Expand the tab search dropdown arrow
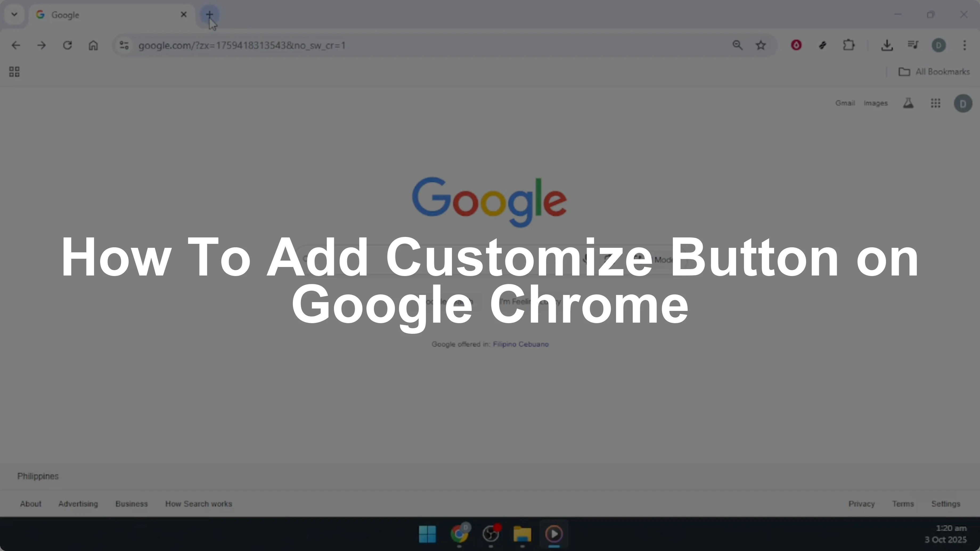 [14, 15]
